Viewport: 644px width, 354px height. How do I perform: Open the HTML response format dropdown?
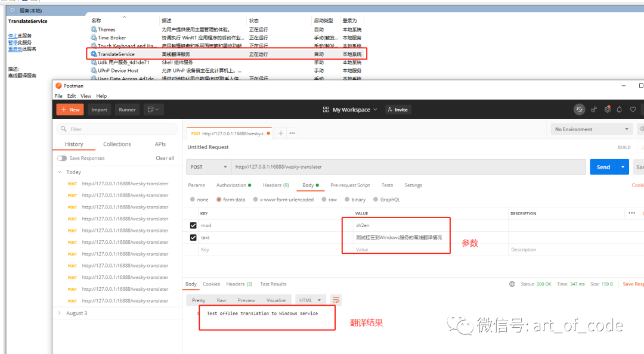310,300
